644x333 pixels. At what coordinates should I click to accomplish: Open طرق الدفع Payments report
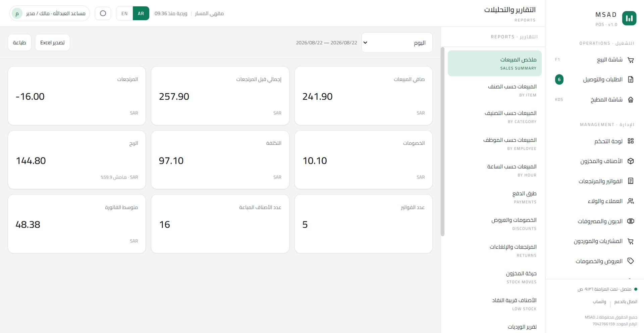click(494, 197)
